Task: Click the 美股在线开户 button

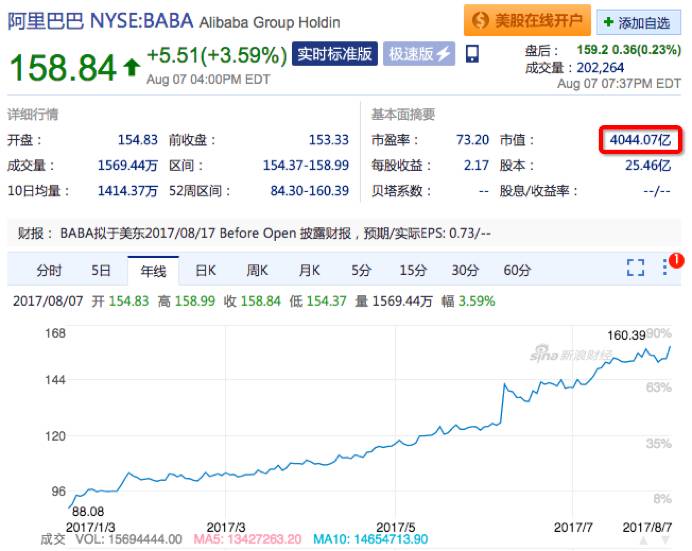Action: (527, 20)
